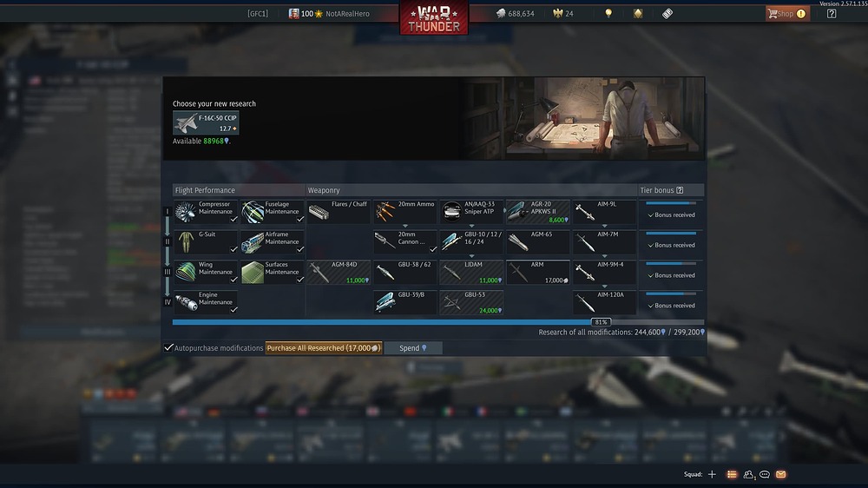Select the AIM-7M missile modification

click(x=604, y=242)
